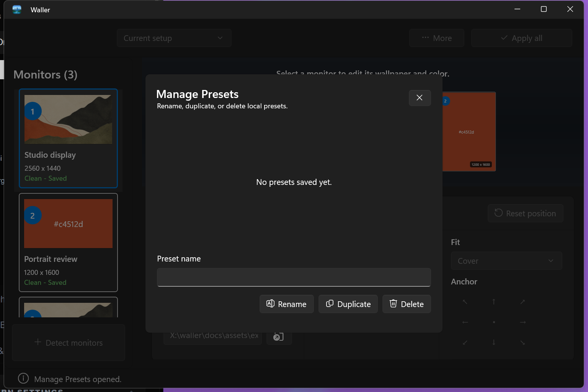Click the info icon in status bar
The image size is (588, 392).
23,379
